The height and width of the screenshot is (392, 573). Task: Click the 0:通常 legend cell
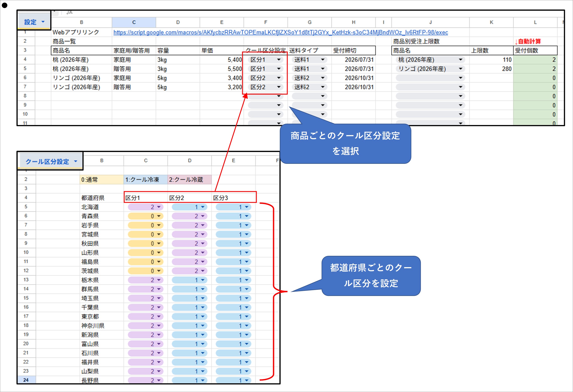(x=102, y=179)
